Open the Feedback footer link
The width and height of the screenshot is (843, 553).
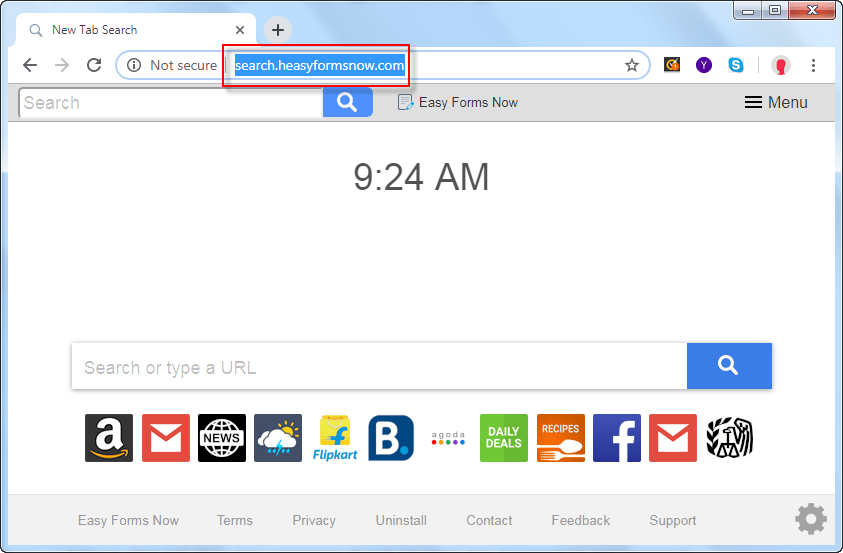coord(581,520)
